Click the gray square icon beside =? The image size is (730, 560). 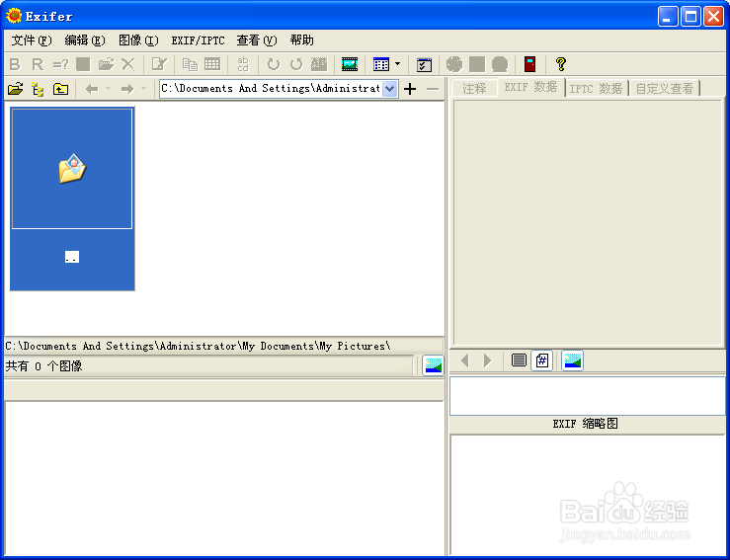coord(83,64)
